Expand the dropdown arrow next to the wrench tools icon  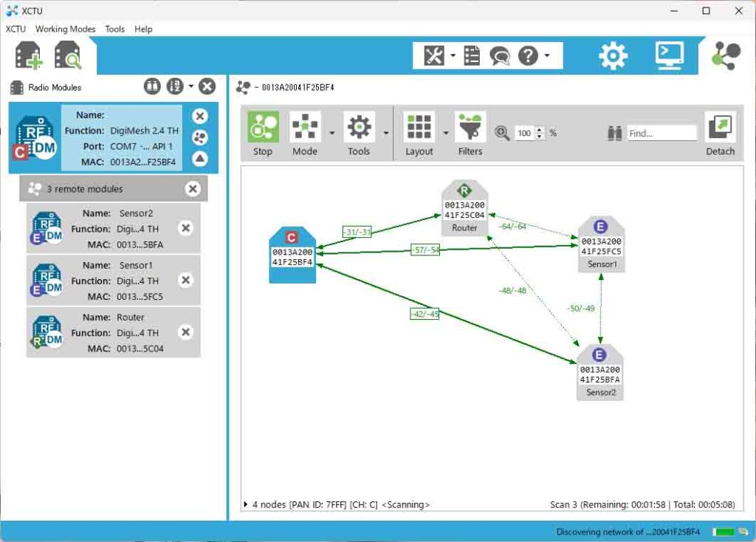point(453,55)
